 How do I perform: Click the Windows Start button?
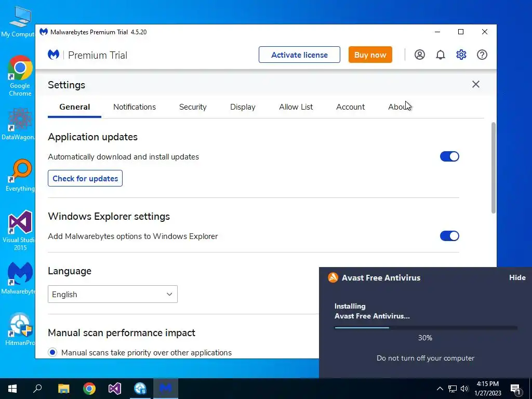coord(12,389)
